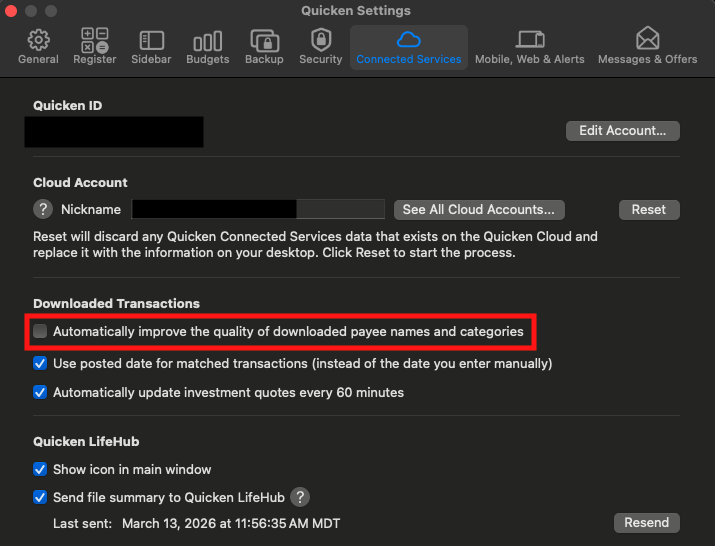This screenshot has height=546, width=715.
Task: Click help icon next to LifeHub summary
Action: click(x=300, y=497)
